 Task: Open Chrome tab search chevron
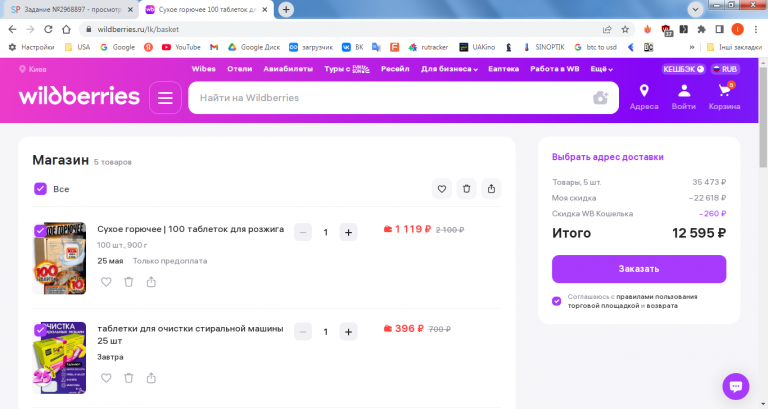695,9
